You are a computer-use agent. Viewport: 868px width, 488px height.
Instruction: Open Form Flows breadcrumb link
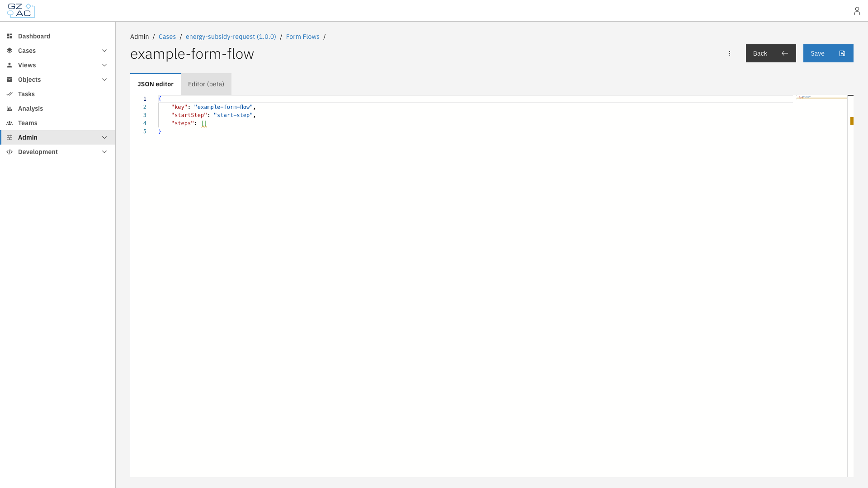[302, 37]
